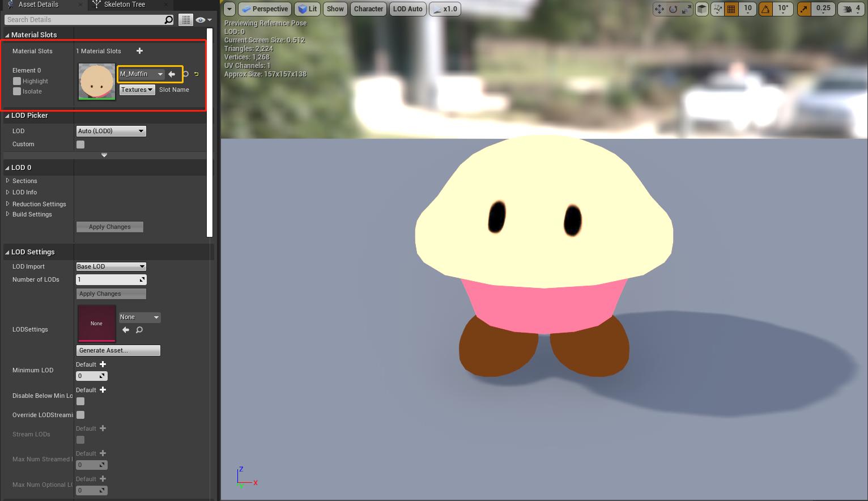Open the LOD Auto menu
Viewport: 868px width, 501px height.
pos(408,9)
